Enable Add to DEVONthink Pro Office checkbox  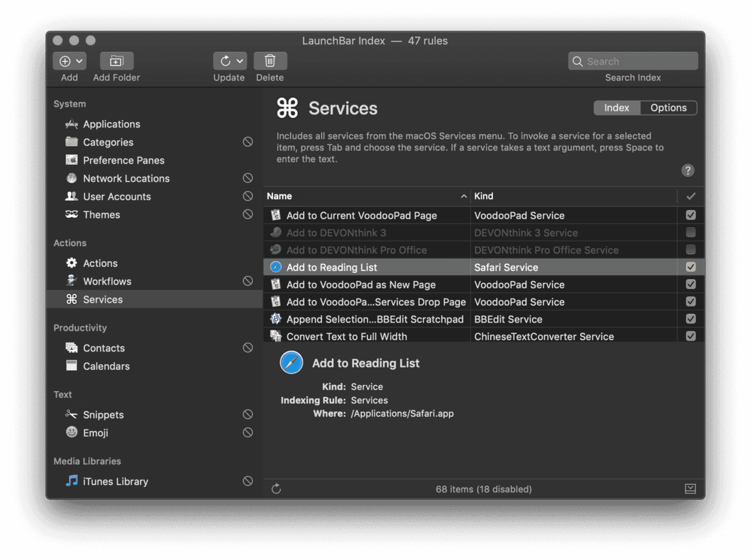pos(691,249)
